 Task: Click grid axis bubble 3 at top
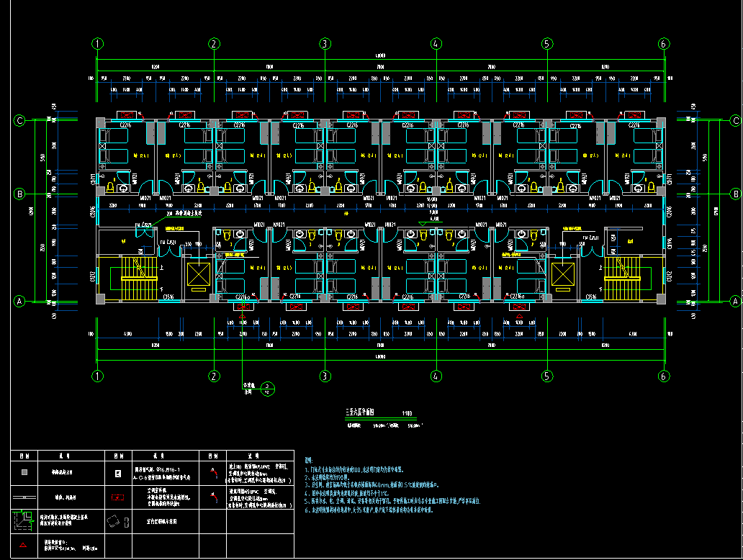coord(325,44)
